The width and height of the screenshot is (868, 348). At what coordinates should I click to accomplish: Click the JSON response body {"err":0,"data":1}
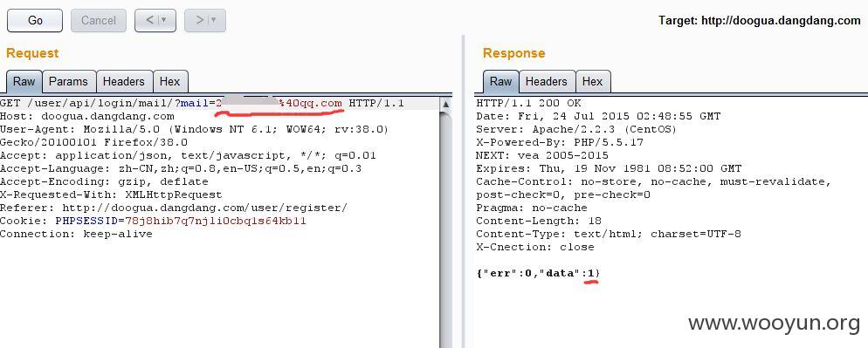pos(538,273)
